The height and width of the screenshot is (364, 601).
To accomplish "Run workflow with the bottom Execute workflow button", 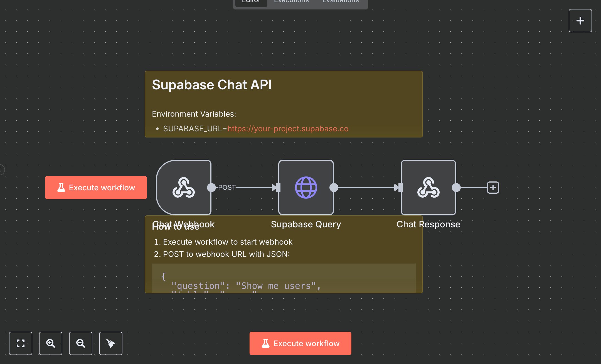I will pos(300,343).
